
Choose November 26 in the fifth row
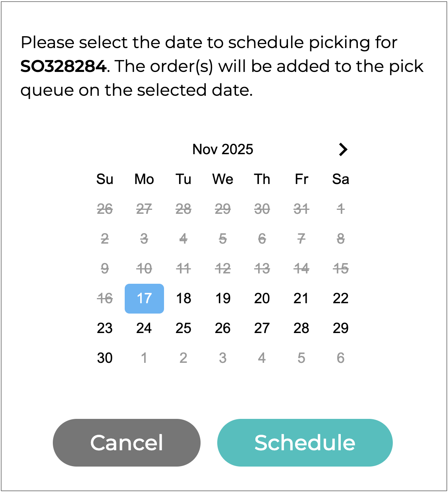pos(223,328)
